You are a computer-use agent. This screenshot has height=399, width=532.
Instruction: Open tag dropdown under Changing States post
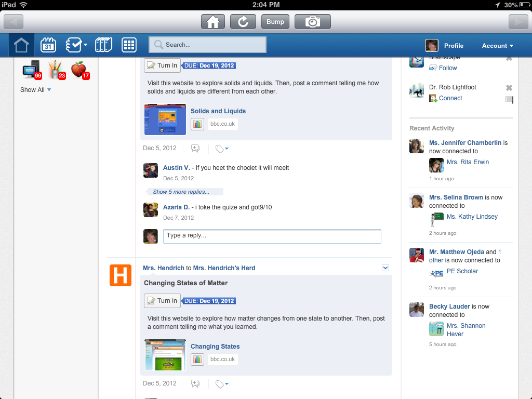pyautogui.click(x=222, y=384)
